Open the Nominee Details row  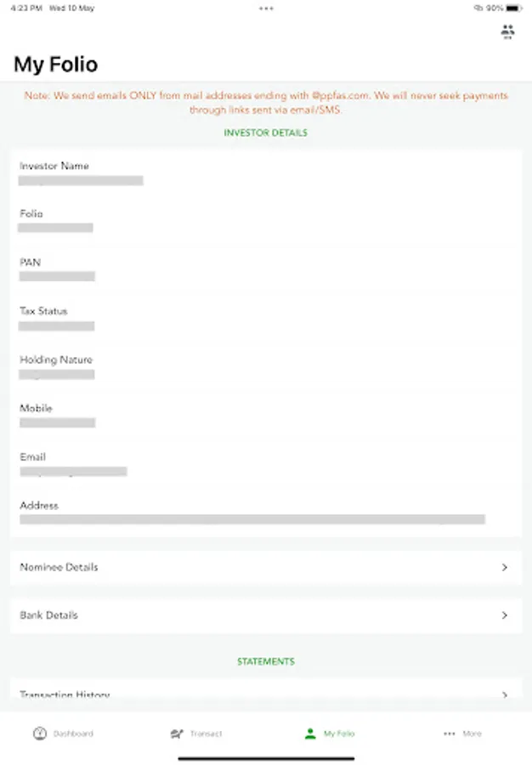tap(255, 567)
